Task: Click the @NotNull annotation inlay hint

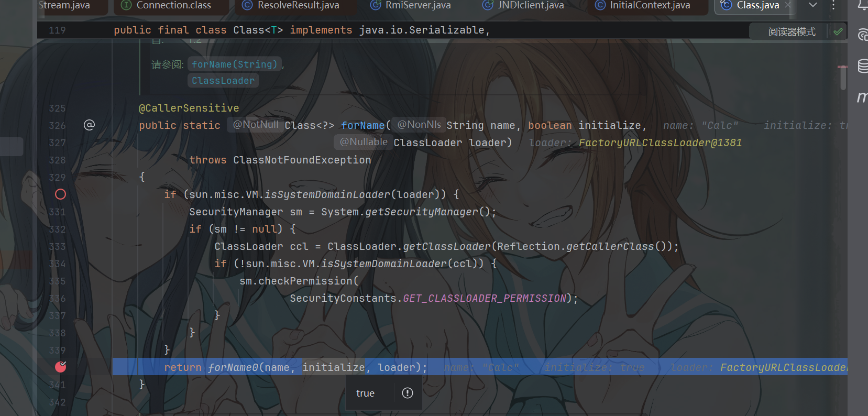Action: click(x=255, y=125)
